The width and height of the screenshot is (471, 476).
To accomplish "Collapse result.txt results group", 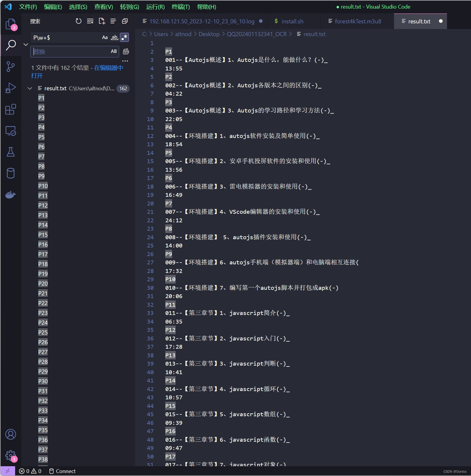I will (30, 88).
